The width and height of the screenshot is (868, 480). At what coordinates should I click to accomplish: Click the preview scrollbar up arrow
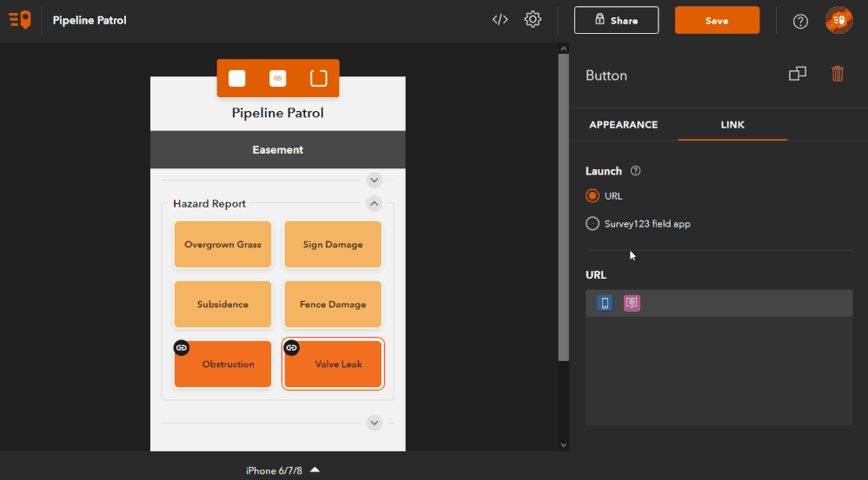tap(564, 49)
